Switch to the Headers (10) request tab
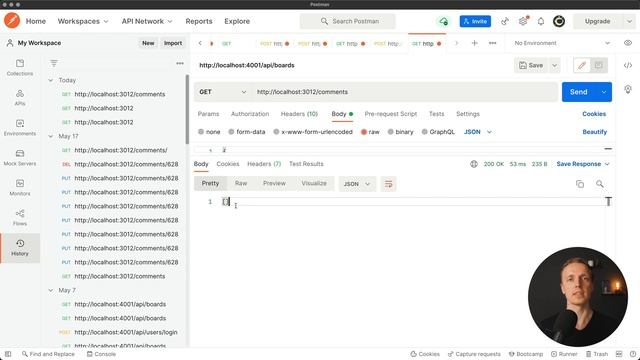This screenshot has width=640, height=360. 299,114
